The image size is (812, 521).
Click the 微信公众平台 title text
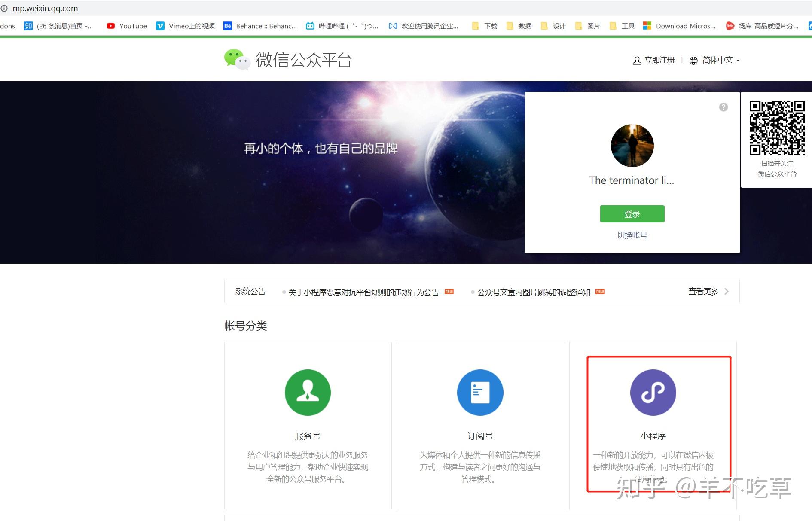coord(304,60)
